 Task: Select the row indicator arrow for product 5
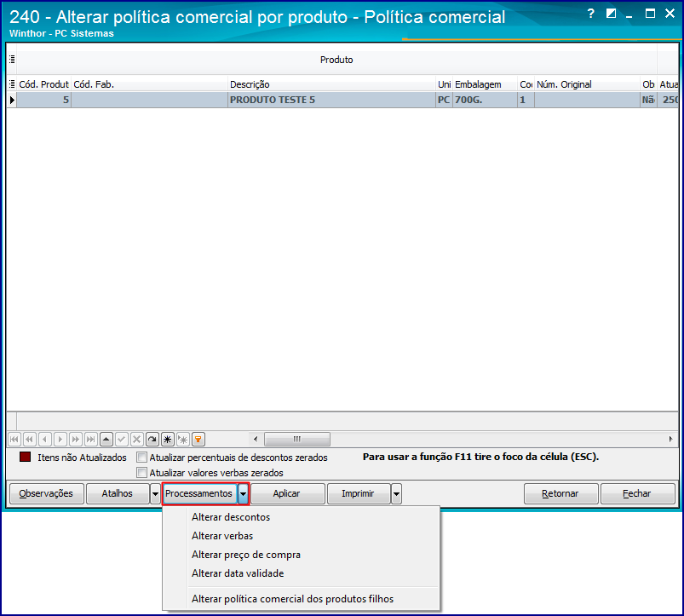click(12, 100)
